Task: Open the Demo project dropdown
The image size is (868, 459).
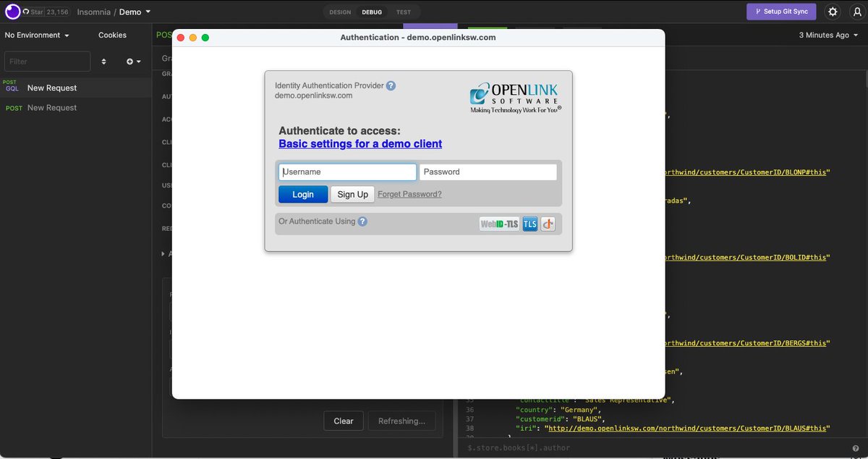Action: click(x=135, y=12)
